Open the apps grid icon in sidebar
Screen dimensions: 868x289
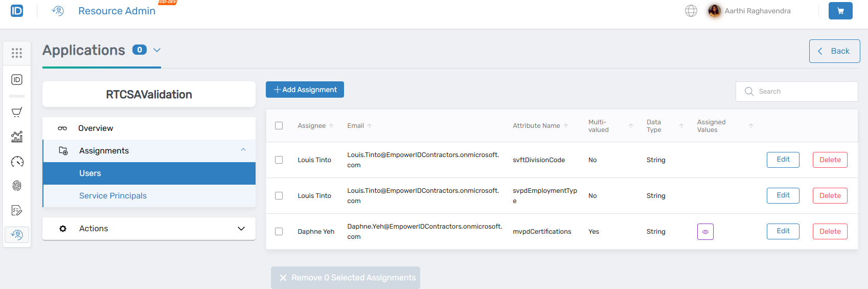(17, 53)
